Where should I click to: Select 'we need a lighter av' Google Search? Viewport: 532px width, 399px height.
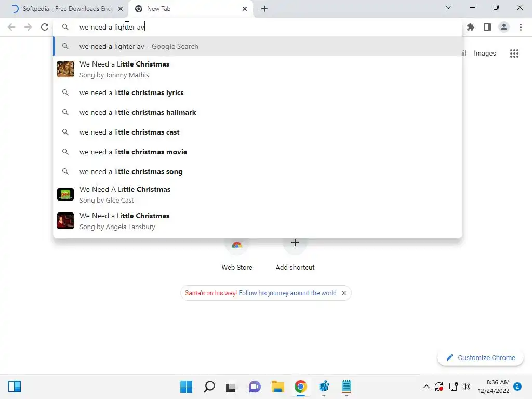258,46
